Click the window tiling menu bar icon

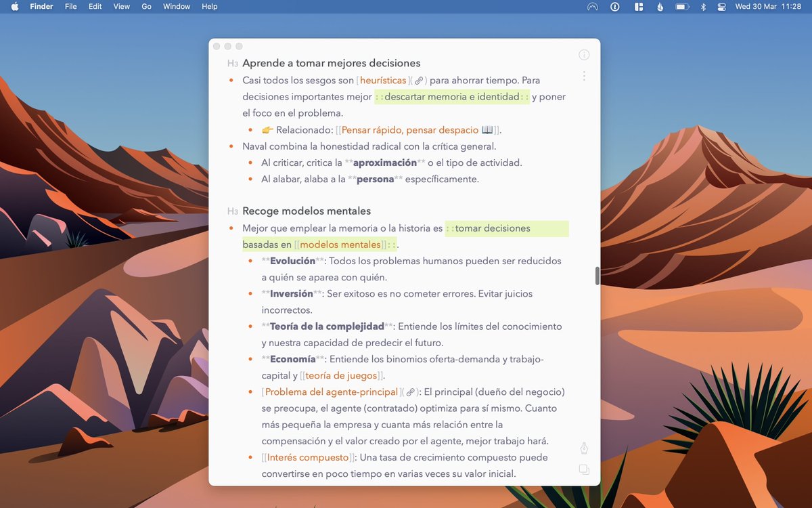[638, 7]
